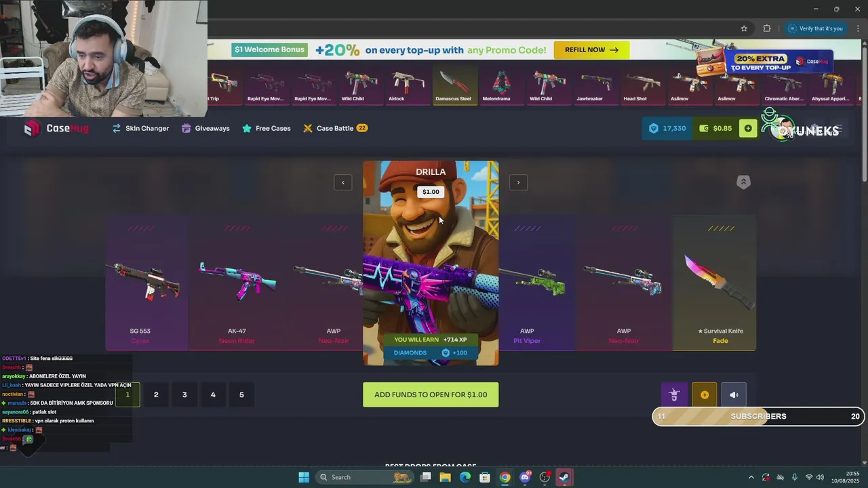
Task: Mute sound with the speaker button
Action: pyautogui.click(x=734, y=394)
